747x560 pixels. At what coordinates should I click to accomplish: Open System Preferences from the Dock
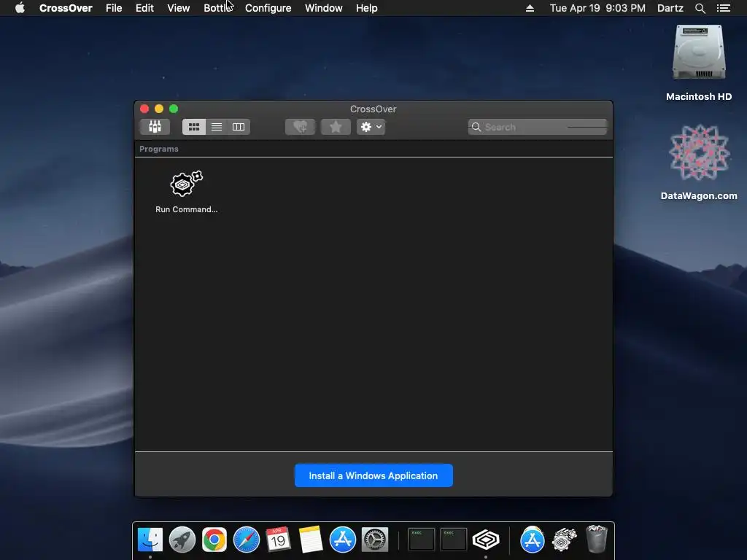point(375,540)
